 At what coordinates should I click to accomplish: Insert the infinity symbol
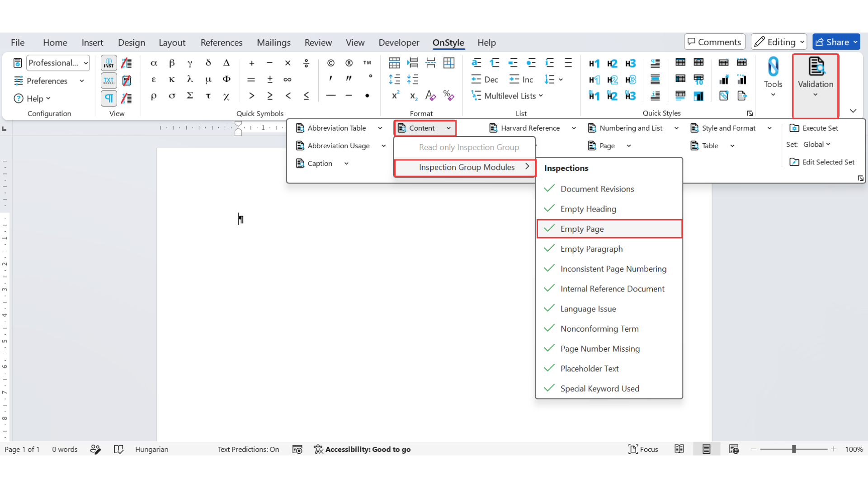click(288, 80)
